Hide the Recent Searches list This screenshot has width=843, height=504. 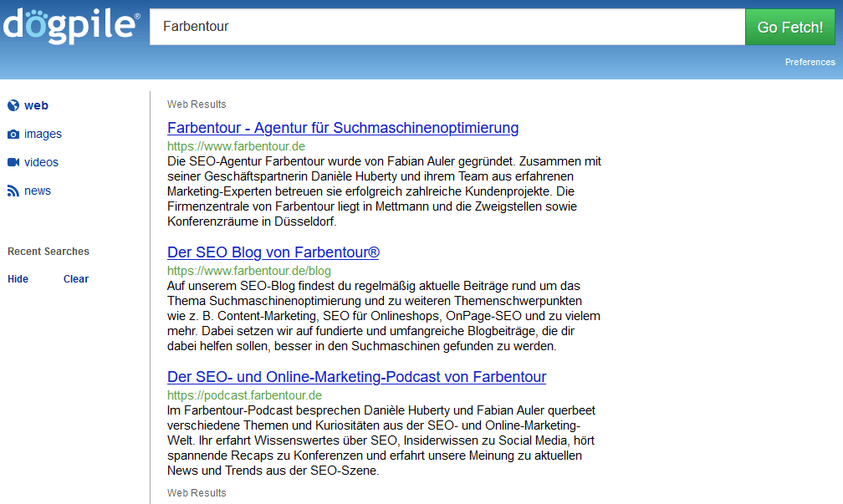[18, 279]
